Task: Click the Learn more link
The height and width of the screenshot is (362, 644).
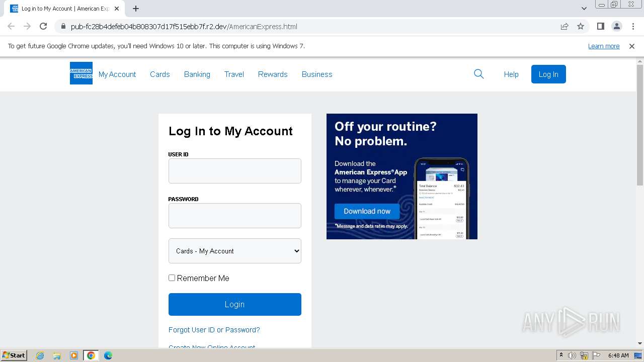Action: pyautogui.click(x=604, y=46)
